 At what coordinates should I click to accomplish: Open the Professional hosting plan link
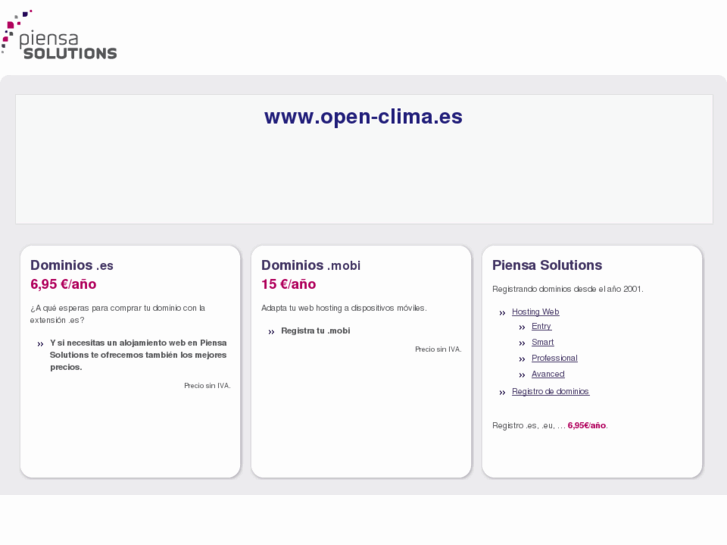[554, 358]
